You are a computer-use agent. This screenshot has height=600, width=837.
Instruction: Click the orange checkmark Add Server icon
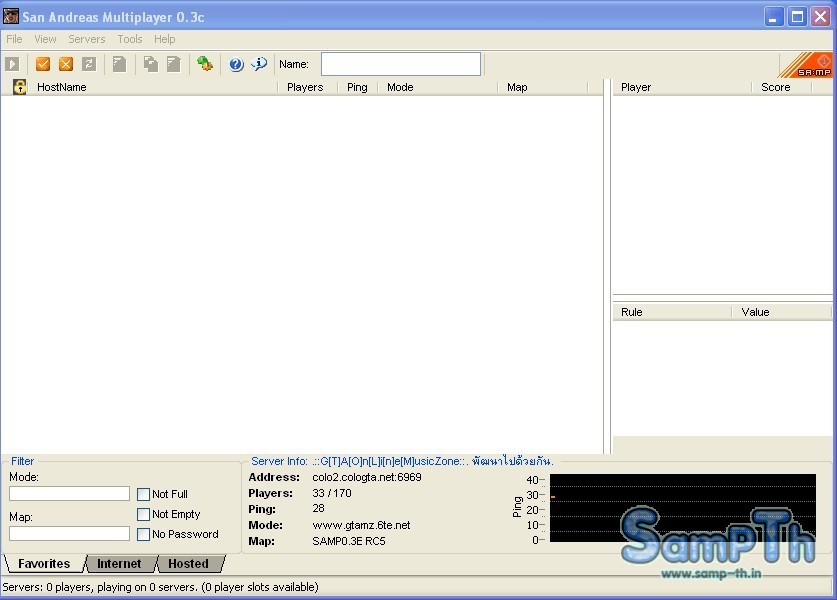(x=43, y=65)
